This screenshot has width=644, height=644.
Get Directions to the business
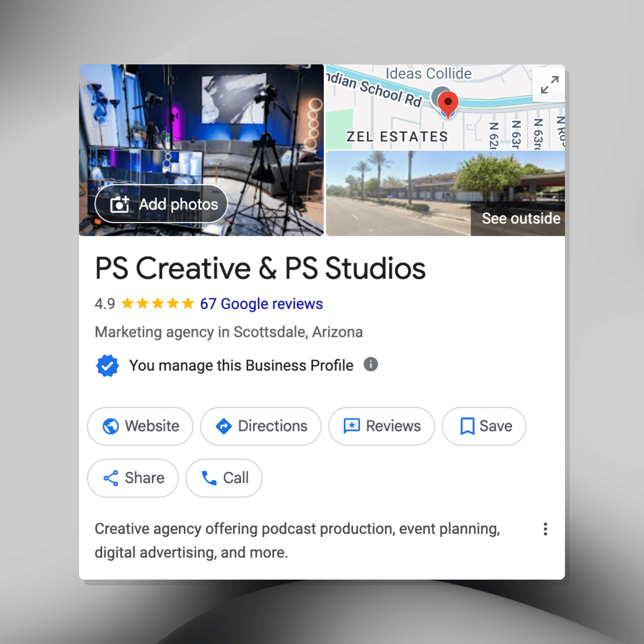[261, 426]
